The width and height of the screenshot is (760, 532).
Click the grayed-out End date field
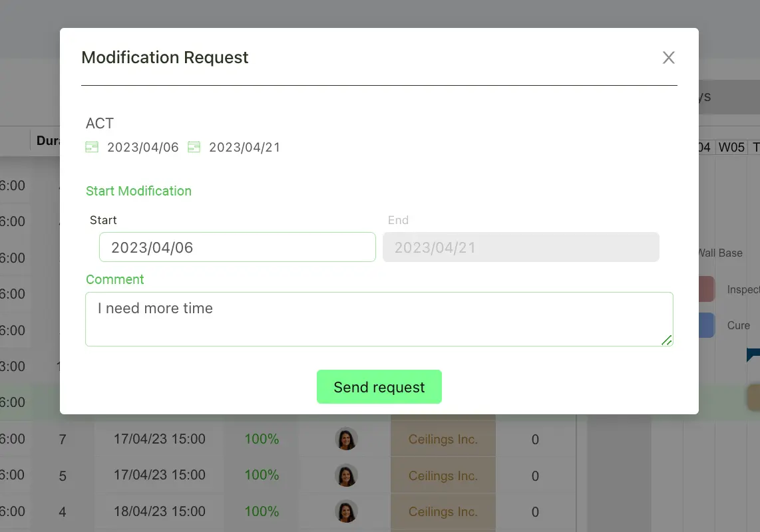point(521,247)
